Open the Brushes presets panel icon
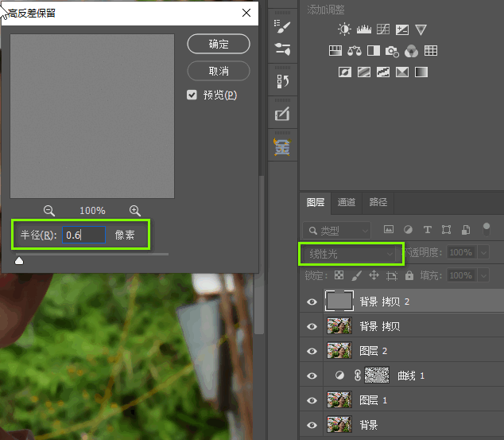504x440 pixels. pyautogui.click(x=282, y=49)
